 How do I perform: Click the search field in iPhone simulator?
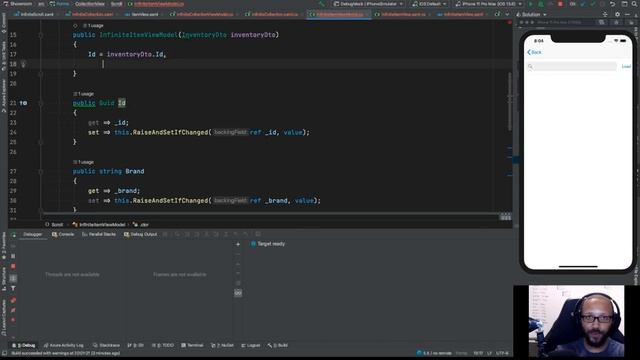[571, 67]
